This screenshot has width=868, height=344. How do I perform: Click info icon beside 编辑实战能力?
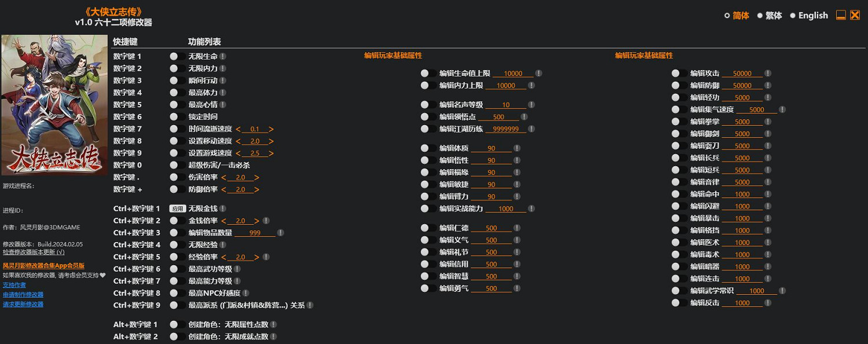click(531, 208)
